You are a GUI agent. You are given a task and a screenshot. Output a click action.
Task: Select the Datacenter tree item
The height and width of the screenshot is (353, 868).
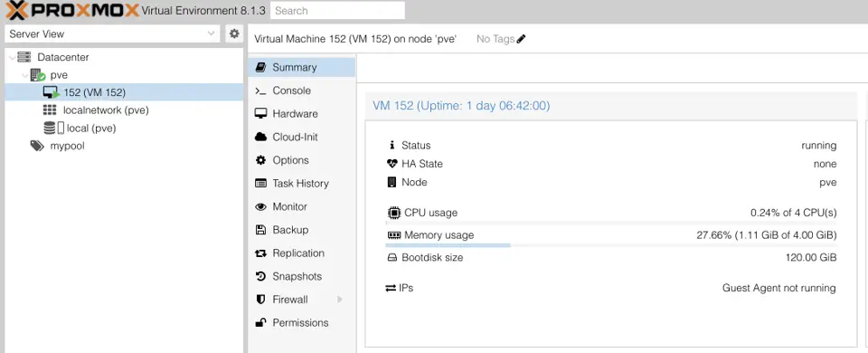[124, 57]
